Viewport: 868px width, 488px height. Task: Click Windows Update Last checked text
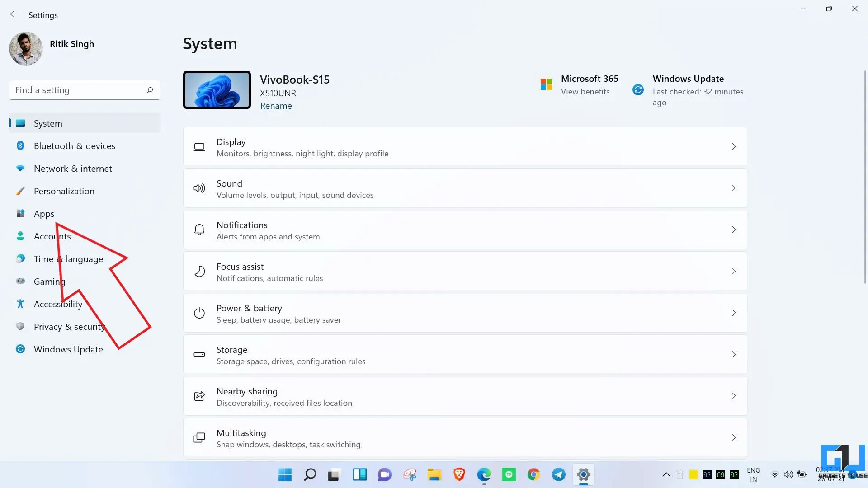(x=698, y=97)
